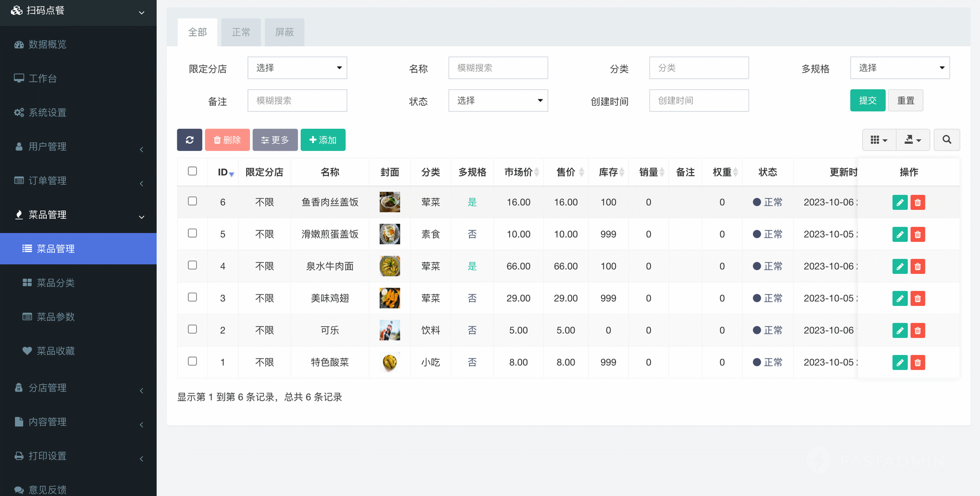Select the checkbox for 滑嫩煎蛋盖饭 row
980x496 pixels.
click(x=192, y=233)
